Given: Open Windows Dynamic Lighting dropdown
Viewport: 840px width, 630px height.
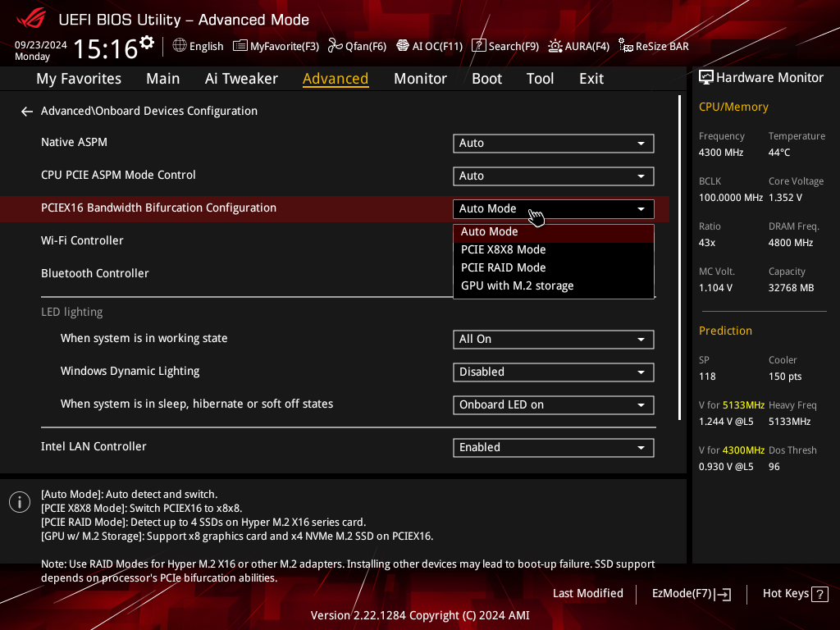Looking at the screenshot, I should 554,372.
